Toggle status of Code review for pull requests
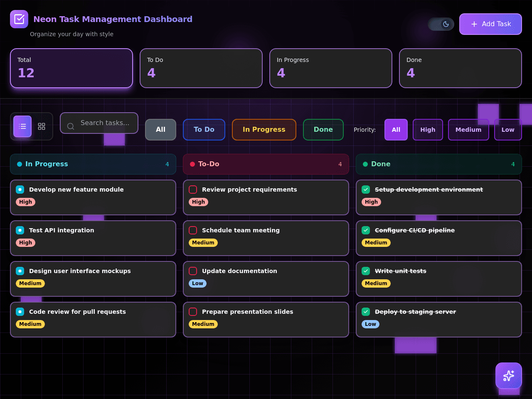The height and width of the screenshot is (399, 532). pos(20,312)
